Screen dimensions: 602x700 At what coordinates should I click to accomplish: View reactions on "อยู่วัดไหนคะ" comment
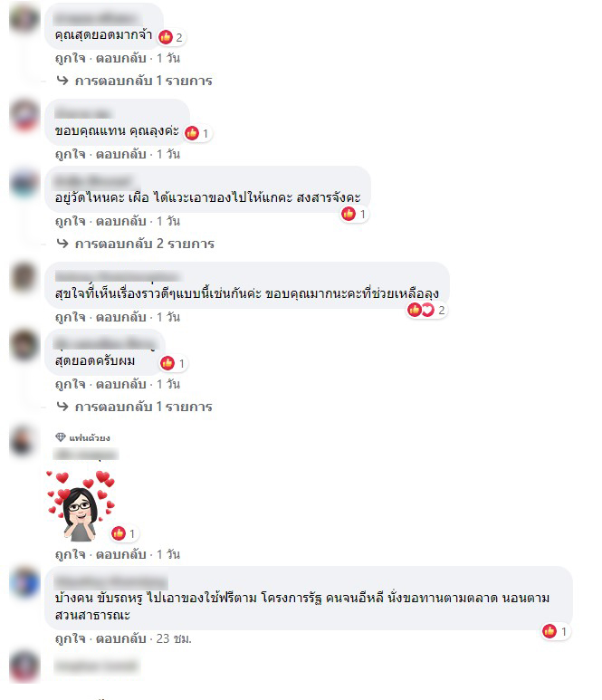tap(354, 215)
